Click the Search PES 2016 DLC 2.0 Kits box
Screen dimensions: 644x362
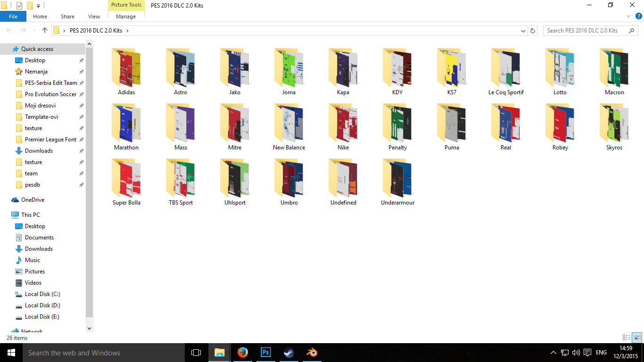point(592,31)
